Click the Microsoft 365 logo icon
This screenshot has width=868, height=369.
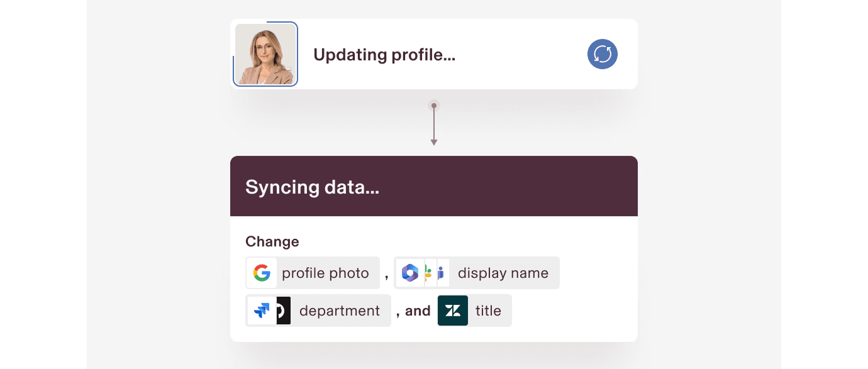410,273
